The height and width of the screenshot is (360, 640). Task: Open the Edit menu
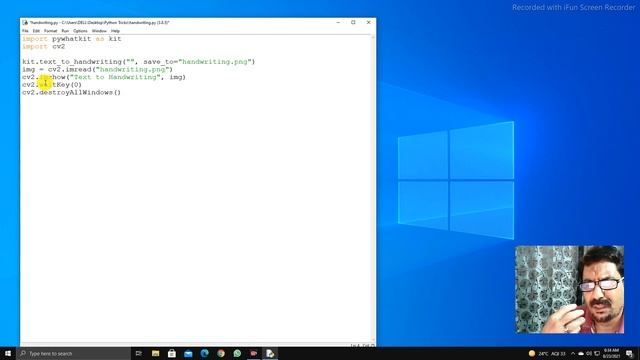(x=36, y=31)
